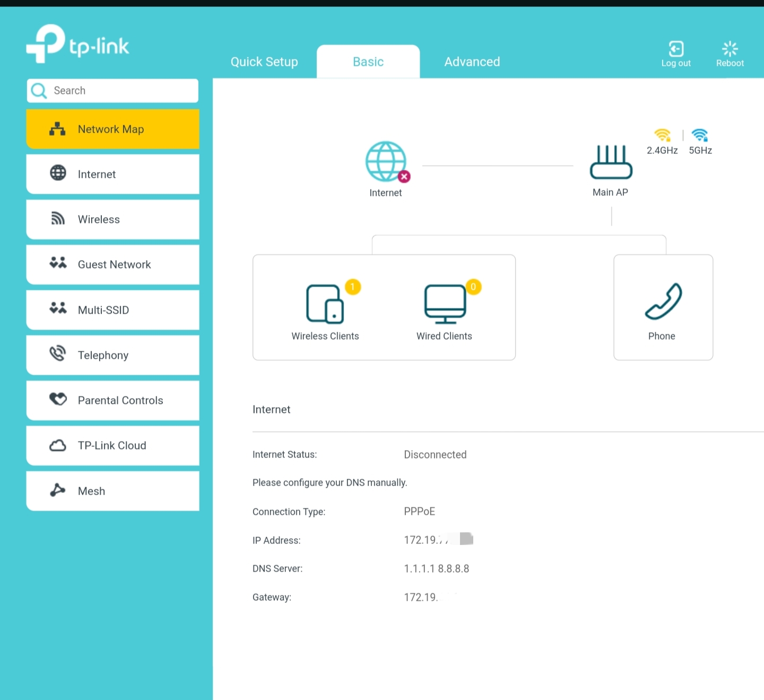Click the Disconnected status value
The height and width of the screenshot is (700, 764).
[x=435, y=455]
